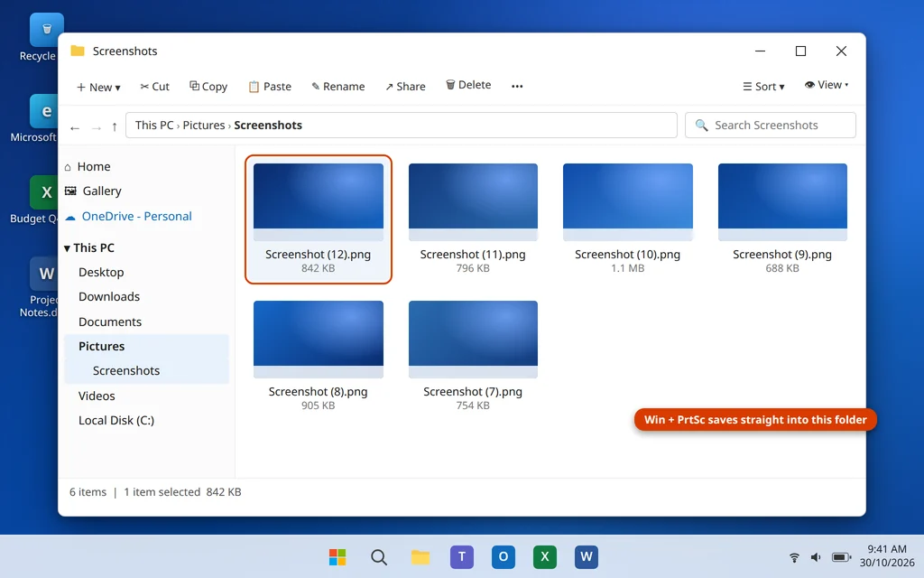Select Screenshots folder in the sidebar
Viewport: 924px width, 578px height.
point(146,371)
